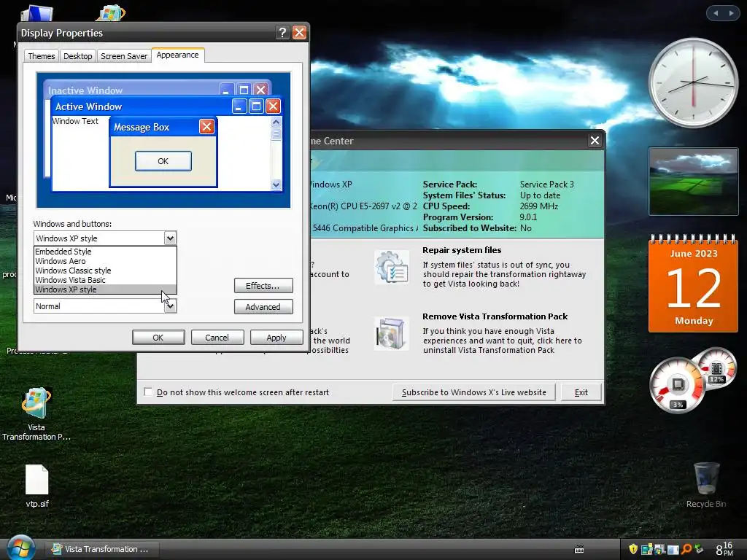Click the orange magnifier tray icon

point(686,549)
